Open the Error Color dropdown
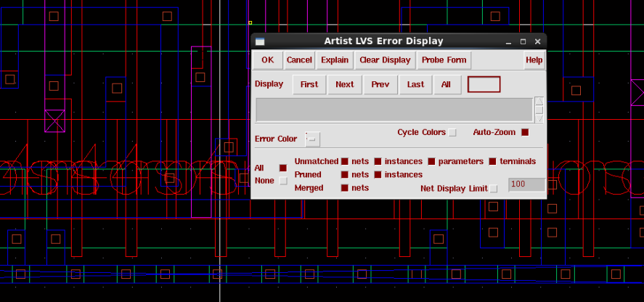The height and width of the screenshot is (302, 644). point(311,139)
